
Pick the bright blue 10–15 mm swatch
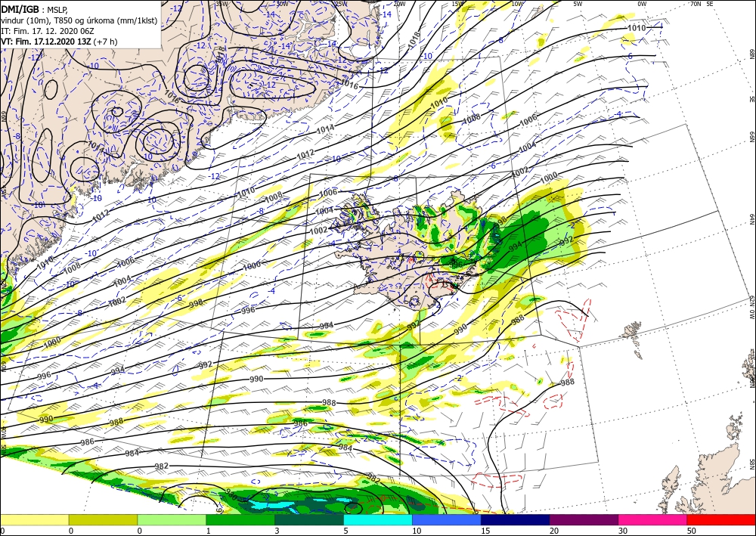click(x=447, y=520)
